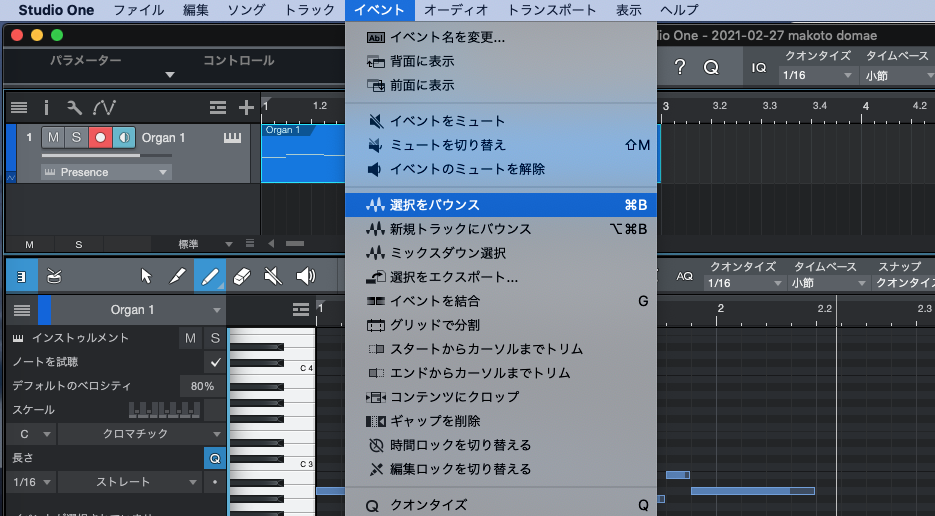The height and width of the screenshot is (516, 935).
Task: Open the ファイル menu
Action: point(138,10)
